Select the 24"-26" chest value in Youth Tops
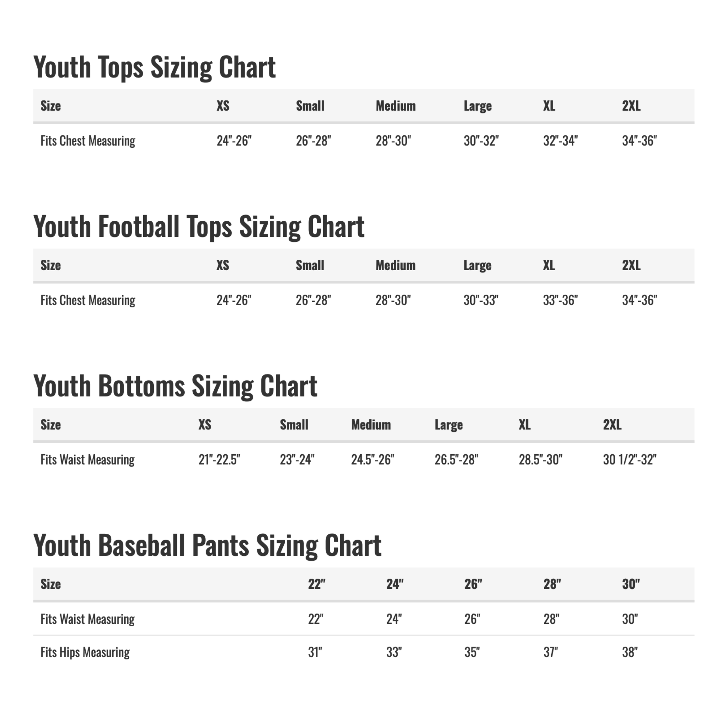 (x=234, y=141)
